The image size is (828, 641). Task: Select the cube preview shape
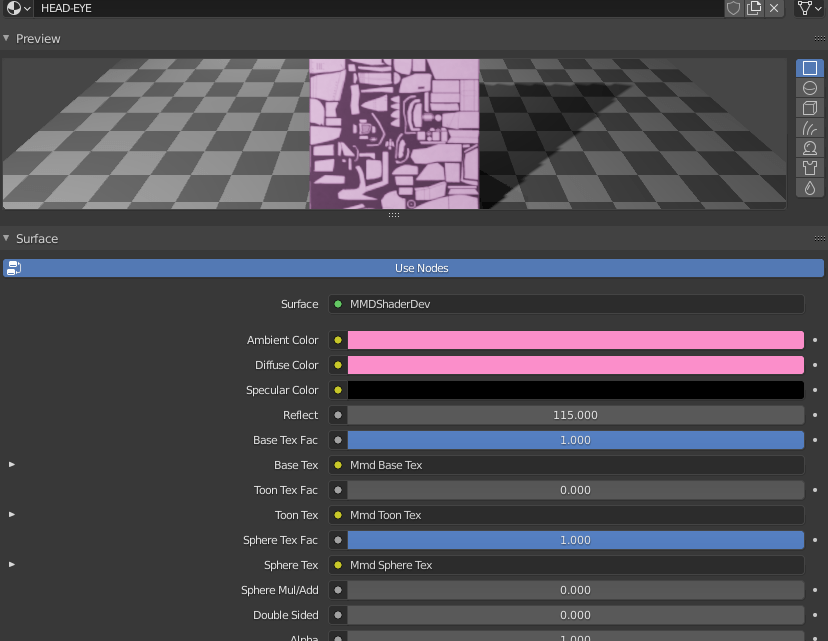coord(809,108)
